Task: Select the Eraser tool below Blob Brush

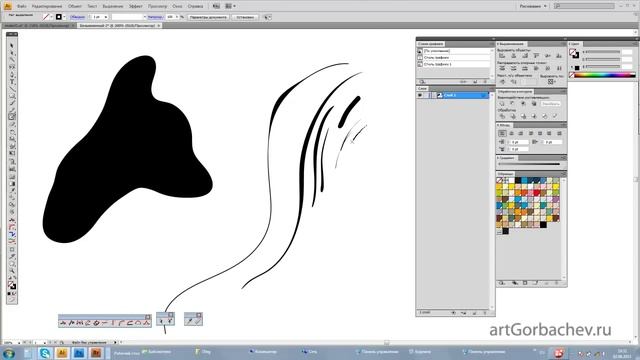Action: [12, 124]
